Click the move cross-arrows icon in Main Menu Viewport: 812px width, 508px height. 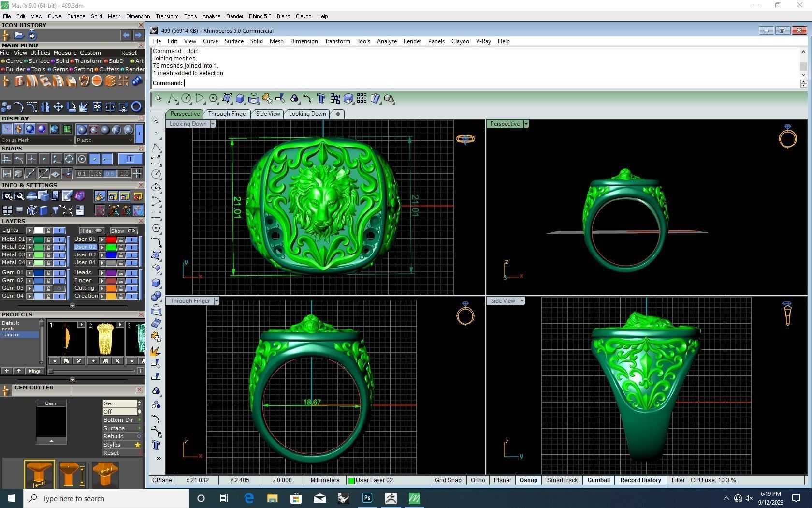[x=58, y=106]
